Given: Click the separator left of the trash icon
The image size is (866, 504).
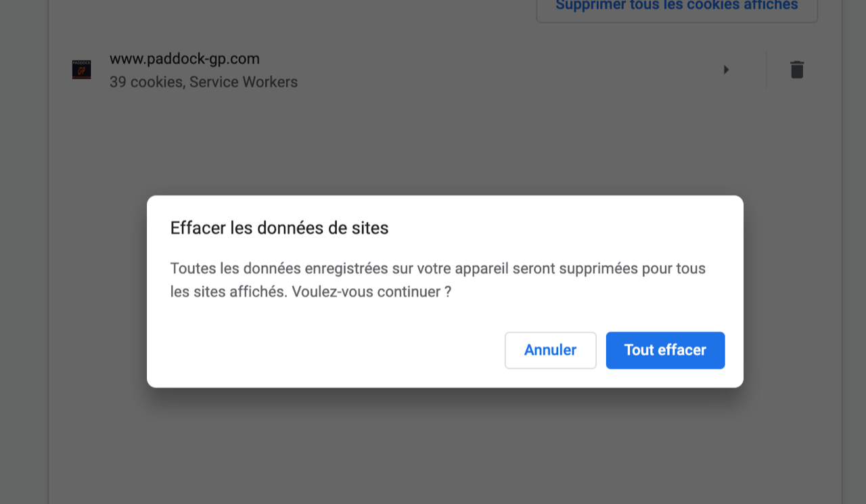Looking at the screenshot, I should [x=767, y=70].
